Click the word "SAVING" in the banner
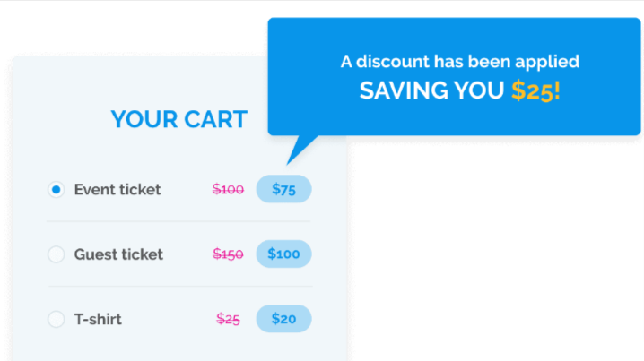The height and width of the screenshot is (361, 644). point(400,90)
